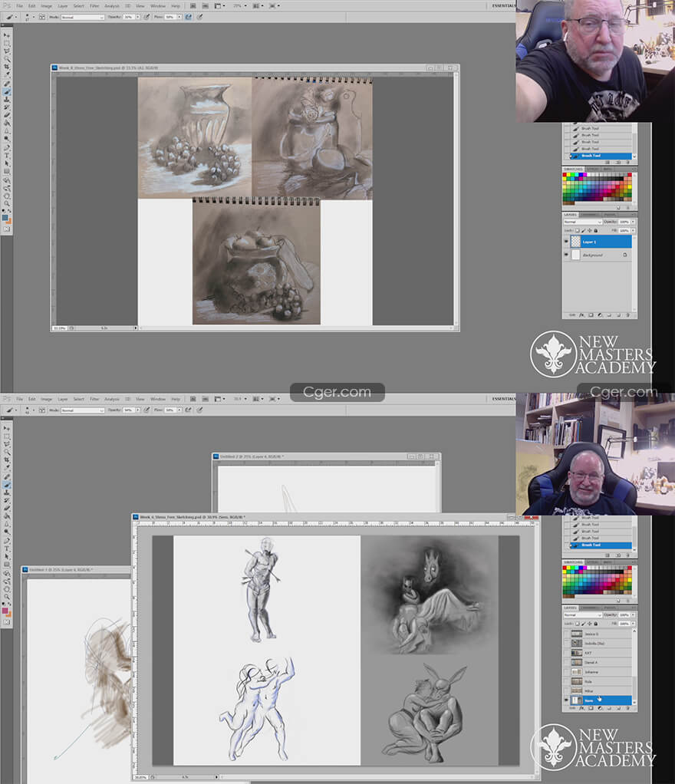Screen dimensions: 675x784
Task: Choose the Crop tool in the still-life screenshot
Action: [x=6, y=67]
